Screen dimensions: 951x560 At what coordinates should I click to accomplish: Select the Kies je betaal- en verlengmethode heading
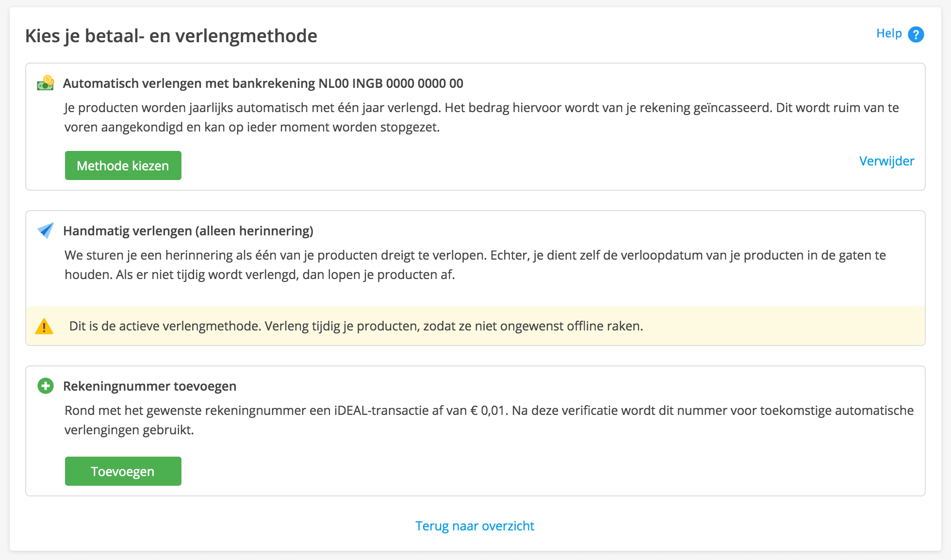[x=171, y=35]
